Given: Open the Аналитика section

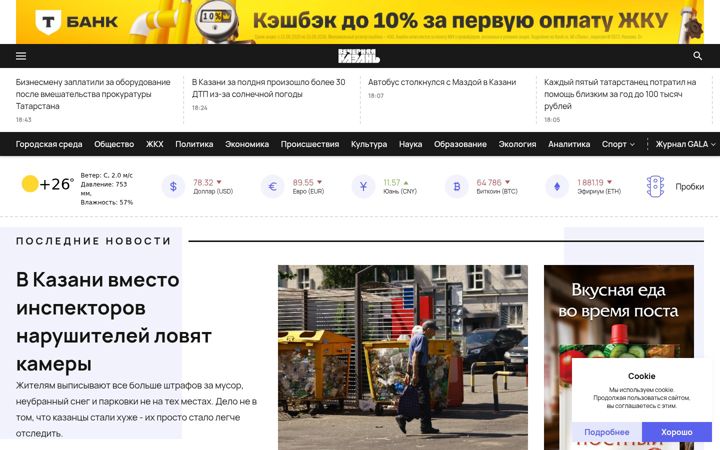Looking at the screenshot, I should (x=569, y=144).
